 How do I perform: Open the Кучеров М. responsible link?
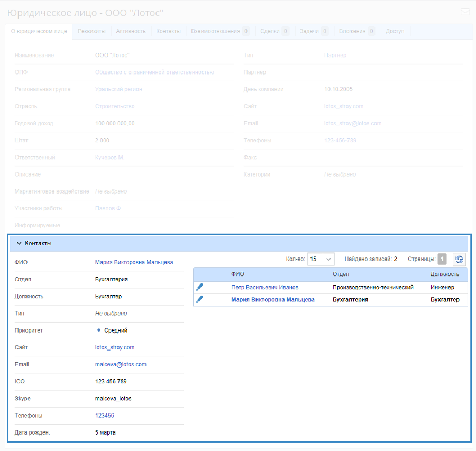click(x=109, y=157)
